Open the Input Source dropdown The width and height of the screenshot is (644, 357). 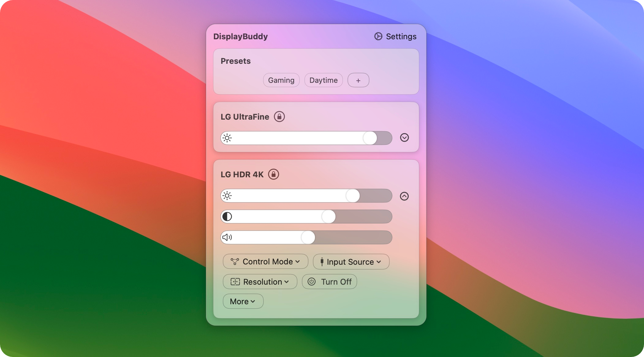pyautogui.click(x=351, y=262)
